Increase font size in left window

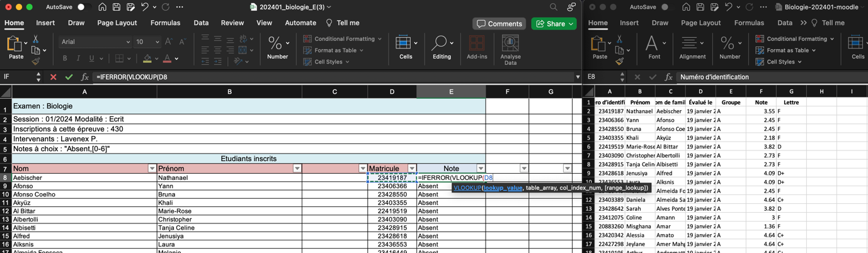click(168, 42)
